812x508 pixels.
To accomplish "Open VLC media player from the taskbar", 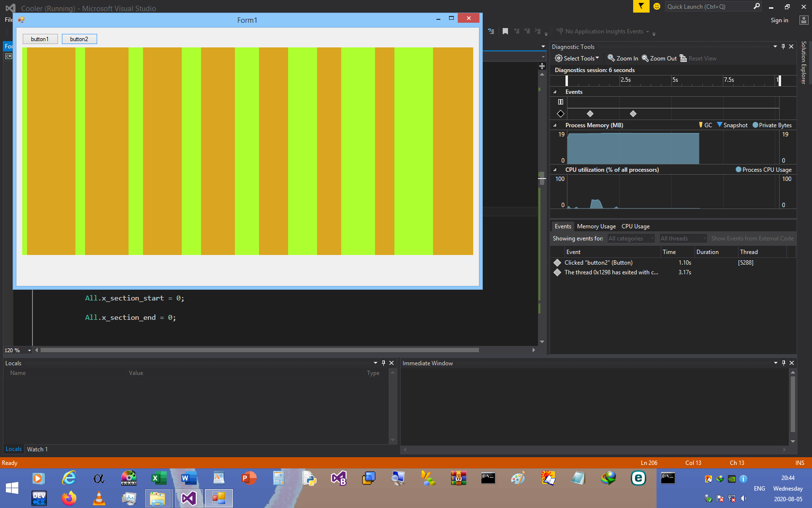I will (x=99, y=498).
